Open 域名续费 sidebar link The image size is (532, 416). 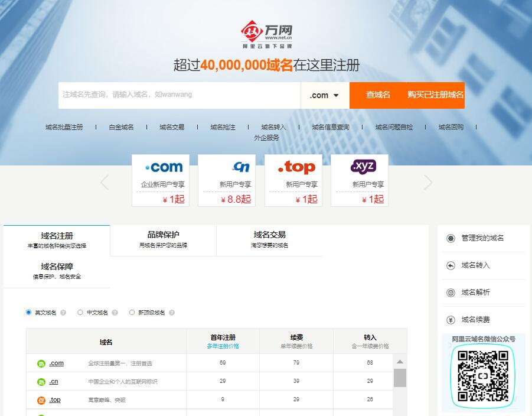476,320
